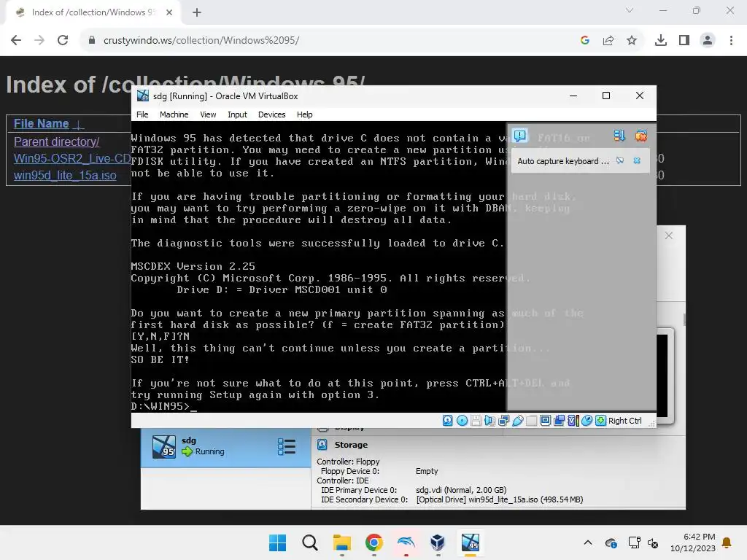
Task: Click the recording indicator next to the USB icon
Action: [560, 421]
